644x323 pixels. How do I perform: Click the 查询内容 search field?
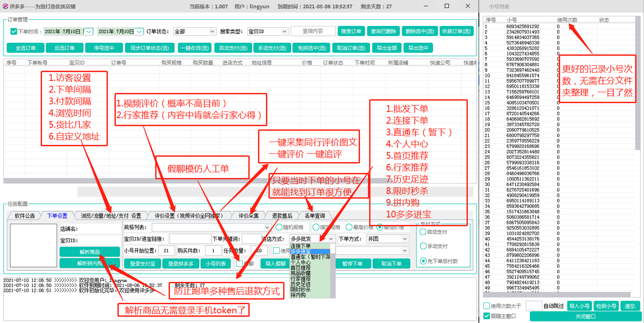coord(313,31)
